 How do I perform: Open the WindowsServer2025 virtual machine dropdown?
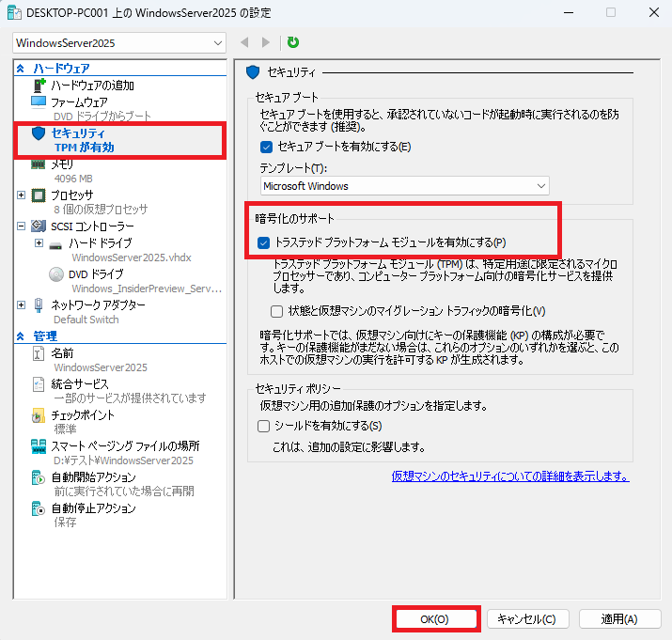coord(119,43)
